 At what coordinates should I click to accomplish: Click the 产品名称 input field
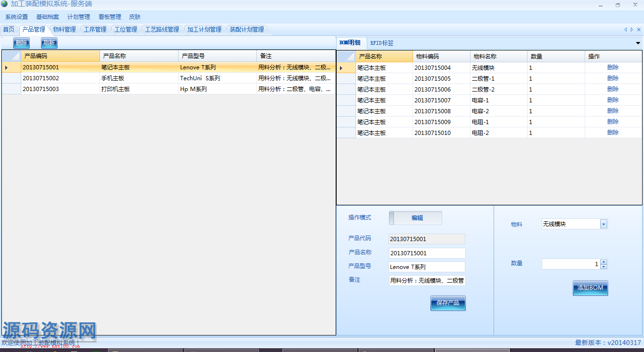[x=427, y=253]
